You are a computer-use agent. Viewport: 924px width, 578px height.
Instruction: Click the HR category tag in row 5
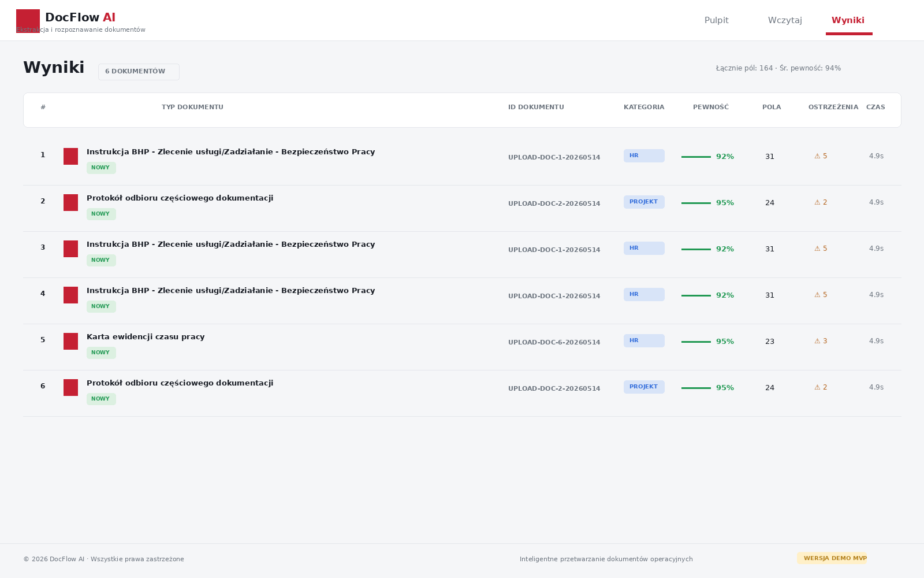click(644, 340)
